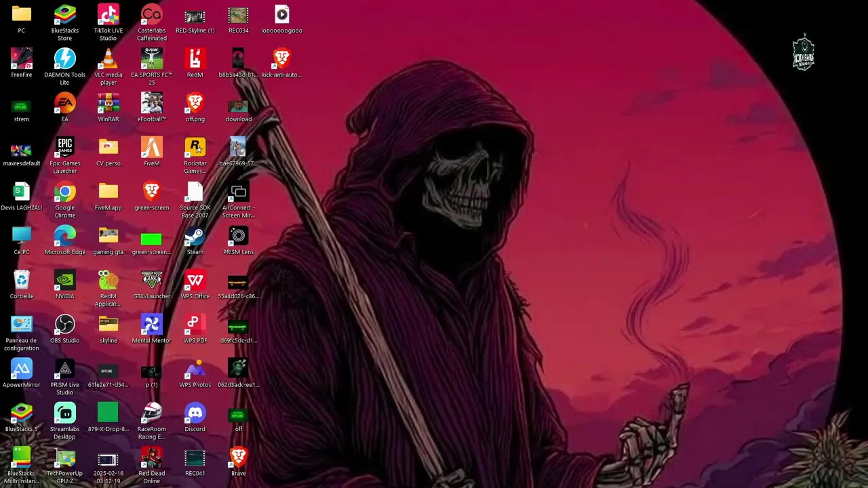The image size is (868, 488).
Task: Open PRISM Lens app
Action: [x=239, y=237]
